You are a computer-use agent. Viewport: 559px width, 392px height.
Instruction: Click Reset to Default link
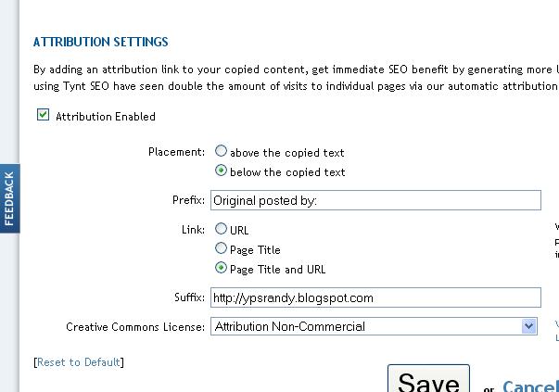[78, 361]
